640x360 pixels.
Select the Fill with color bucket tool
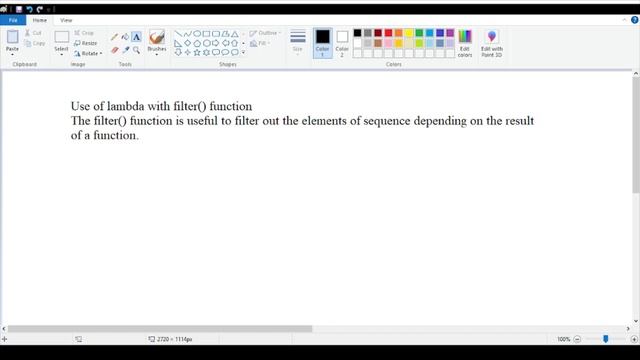point(125,37)
